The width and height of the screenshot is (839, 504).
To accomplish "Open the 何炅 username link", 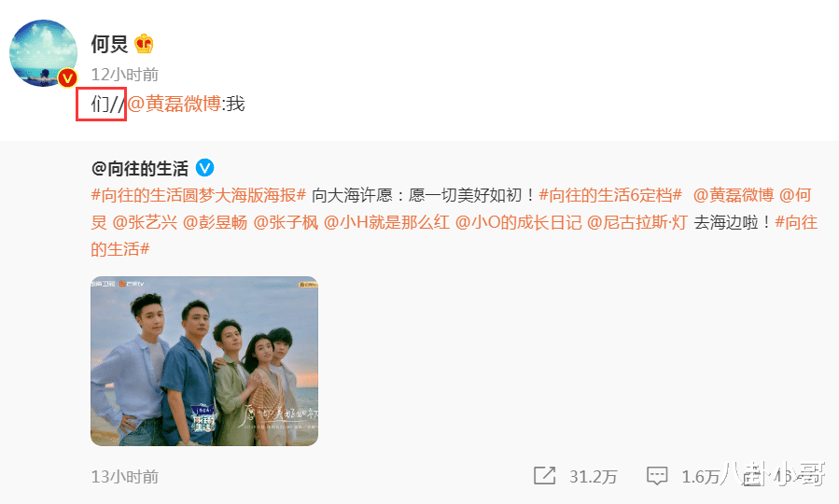I will [x=110, y=43].
